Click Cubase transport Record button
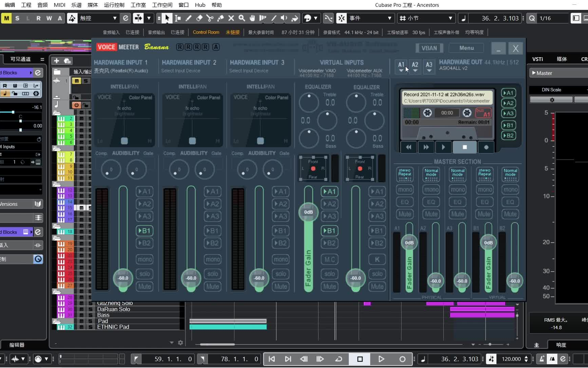 pyautogui.click(x=402, y=359)
